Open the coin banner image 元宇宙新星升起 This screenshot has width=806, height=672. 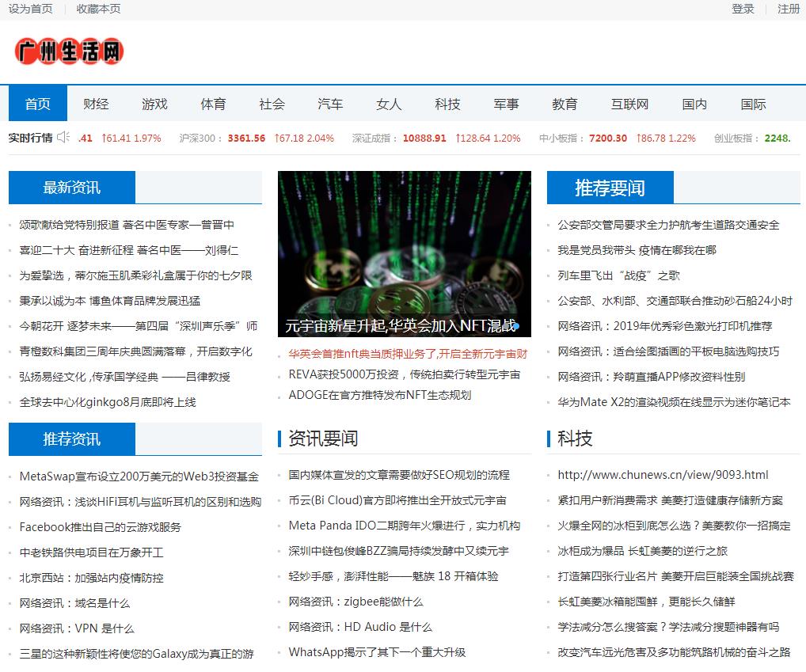pyautogui.click(x=405, y=254)
